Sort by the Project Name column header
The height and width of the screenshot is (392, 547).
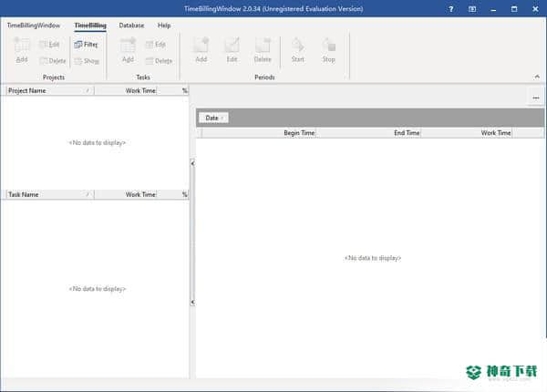pyautogui.click(x=50, y=90)
